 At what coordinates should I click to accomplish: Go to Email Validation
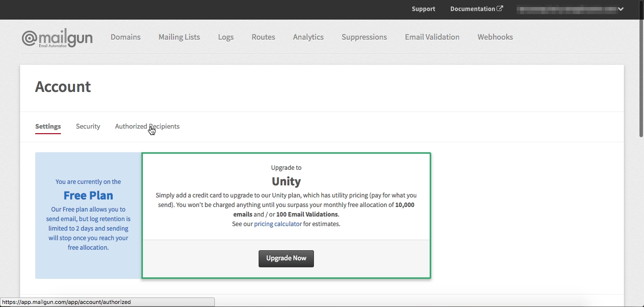tap(432, 37)
